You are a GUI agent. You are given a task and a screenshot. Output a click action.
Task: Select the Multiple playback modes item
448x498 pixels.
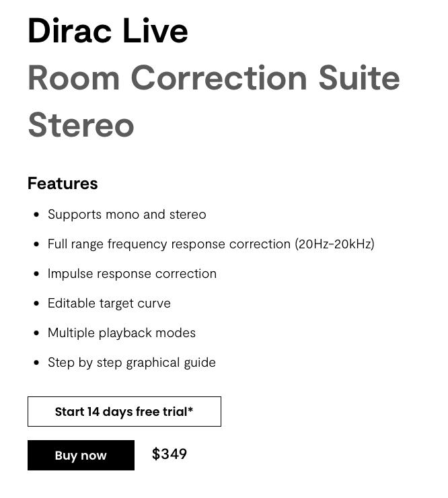(121, 332)
